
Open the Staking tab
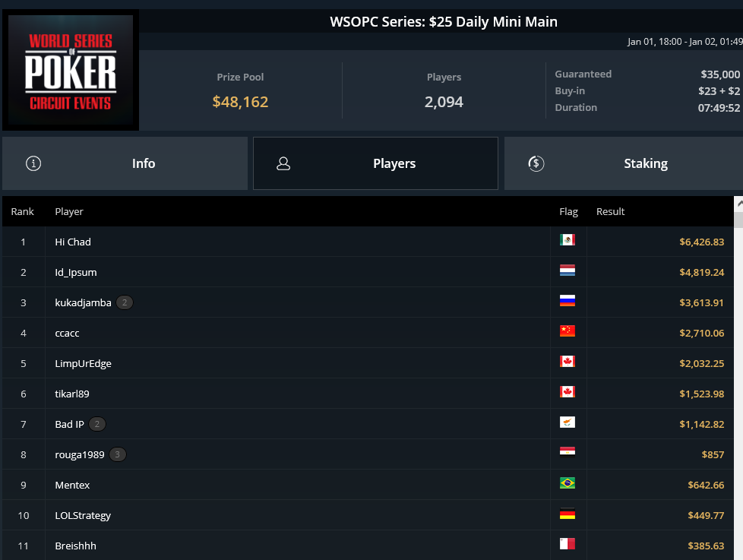pyautogui.click(x=624, y=163)
